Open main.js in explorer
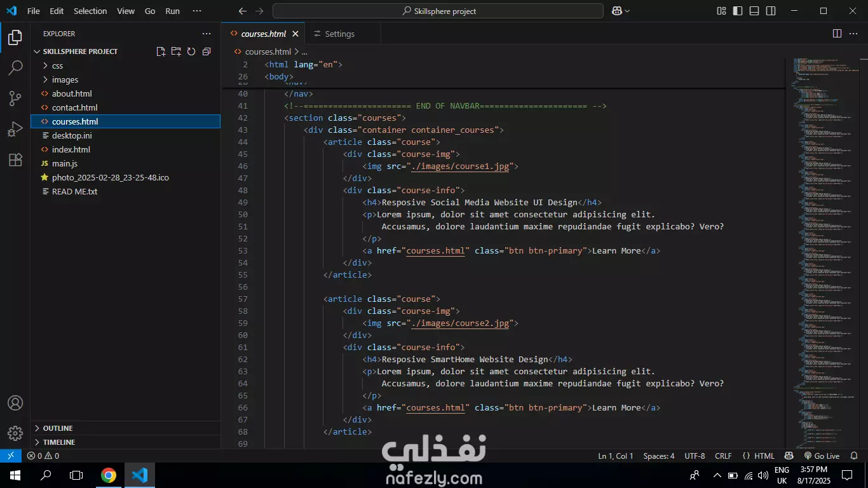Image resolution: width=868 pixels, height=488 pixels. click(x=125, y=163)
